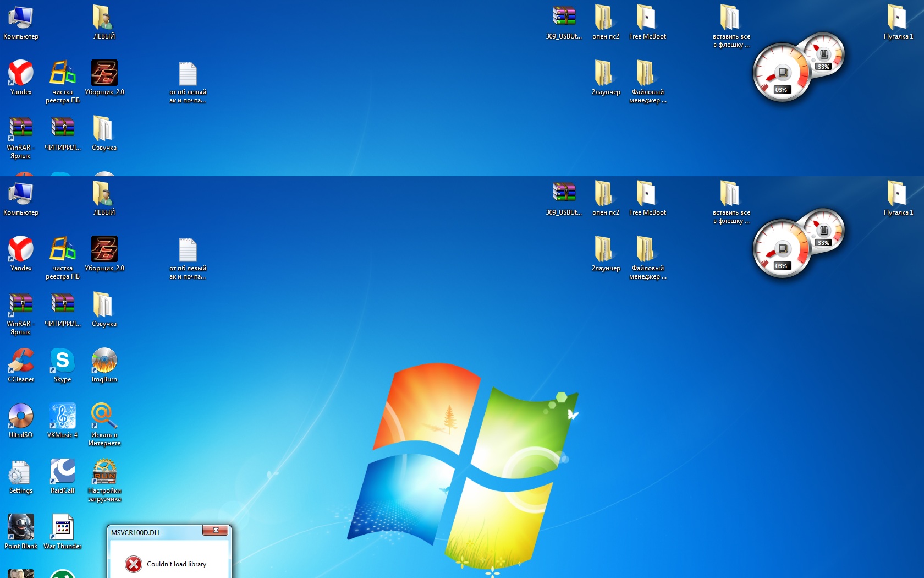Click the MSVCR100D.DLL dialog title bar
924x578 pixels.
tap(154, 532)
